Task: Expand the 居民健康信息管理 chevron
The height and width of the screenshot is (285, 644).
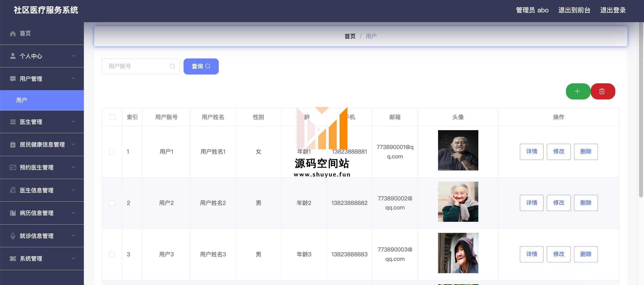Action: tap(74, 145)
